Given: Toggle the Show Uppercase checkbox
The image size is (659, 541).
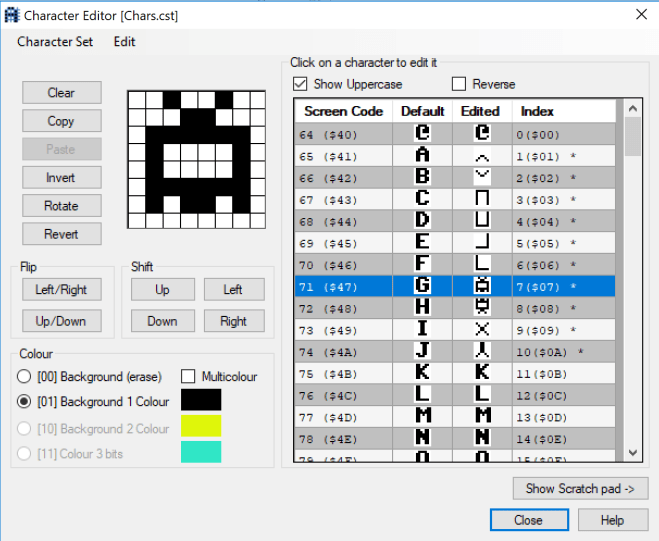Looking at the screenshot, I should pyautogui.click(x=300, y=84).
